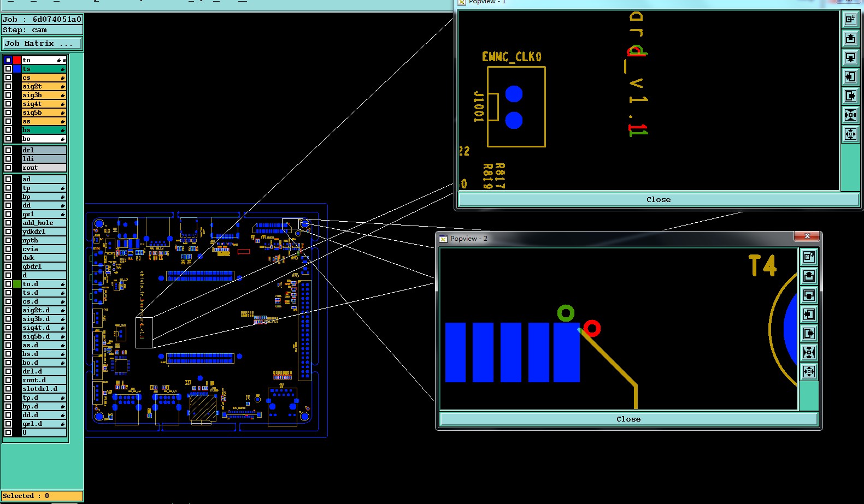Click the green color swatch of layer to.d

[17, 284]
